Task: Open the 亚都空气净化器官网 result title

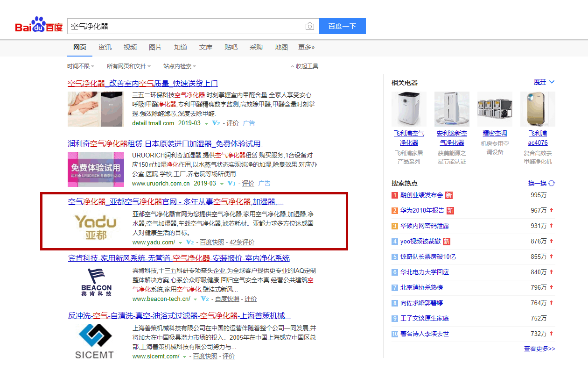Action: (x=176, y=202)
